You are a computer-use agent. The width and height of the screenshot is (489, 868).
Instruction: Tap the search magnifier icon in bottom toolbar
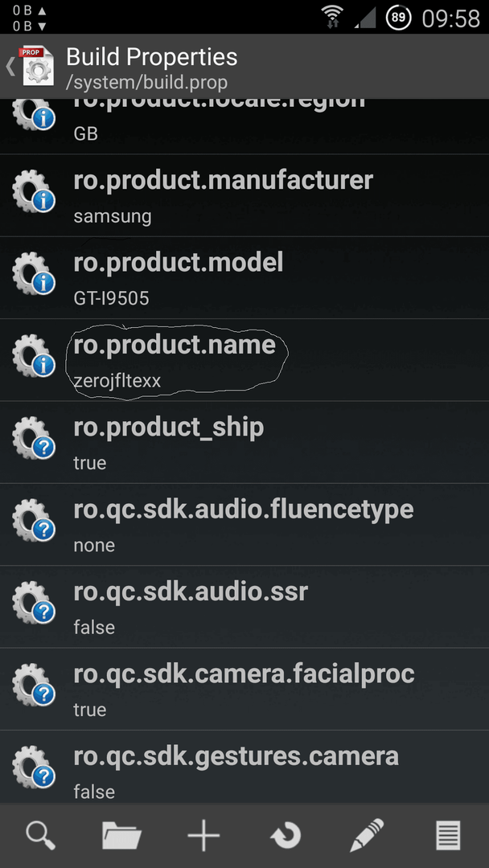point(40,835)
